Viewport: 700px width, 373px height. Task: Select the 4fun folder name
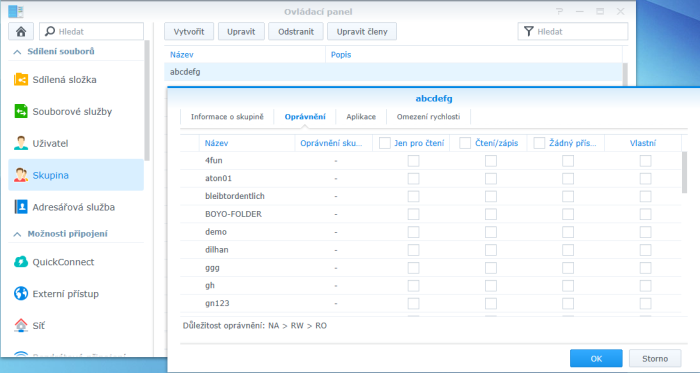[x=214, y=161]
